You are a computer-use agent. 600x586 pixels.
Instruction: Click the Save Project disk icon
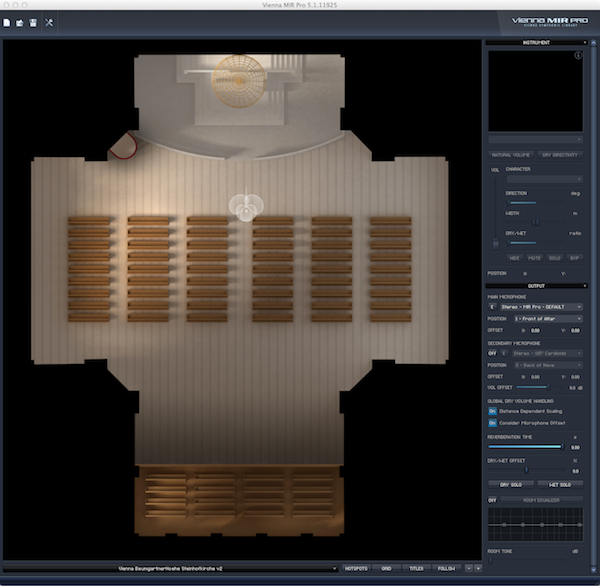coord(33,22)
